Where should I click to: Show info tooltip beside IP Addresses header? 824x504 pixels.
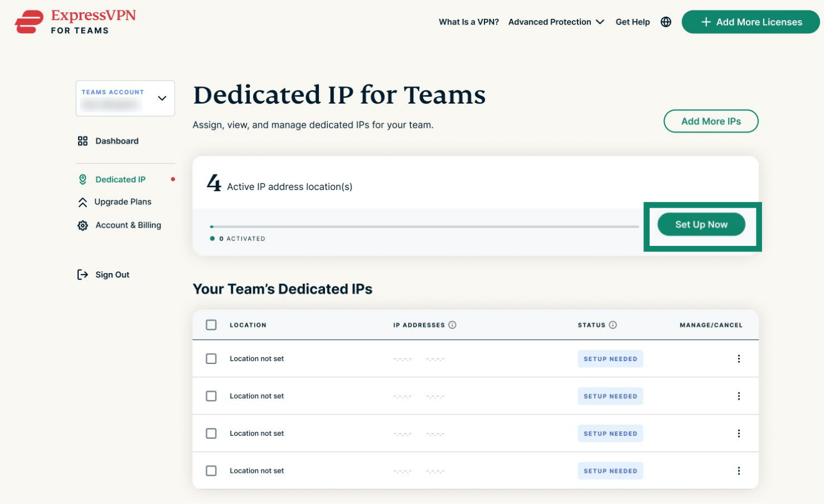tap(452, 325)
